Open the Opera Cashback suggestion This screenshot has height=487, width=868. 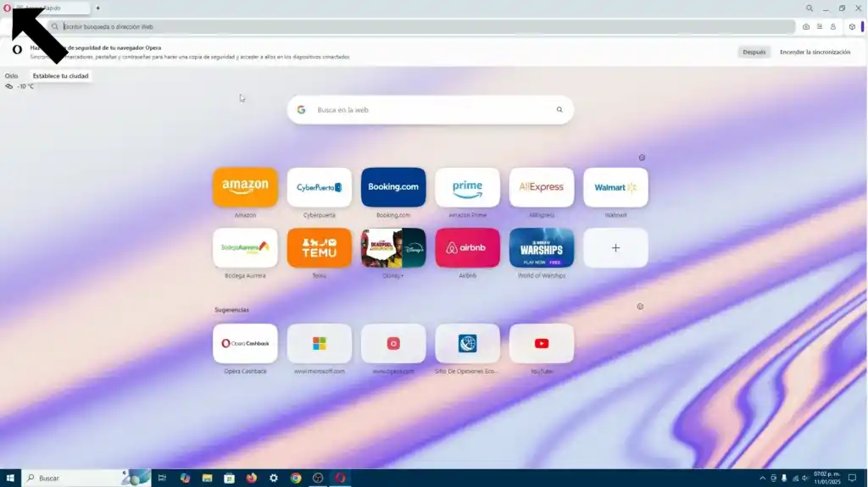coord(245,344)
